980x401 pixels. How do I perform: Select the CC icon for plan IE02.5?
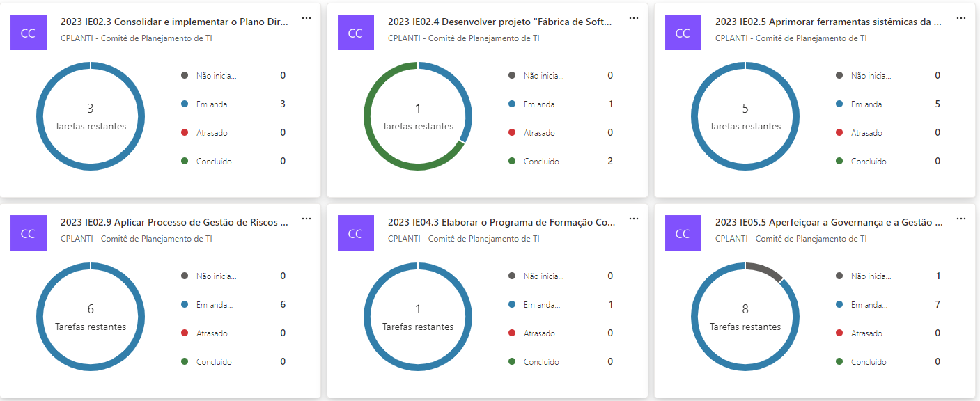[683, 33]
